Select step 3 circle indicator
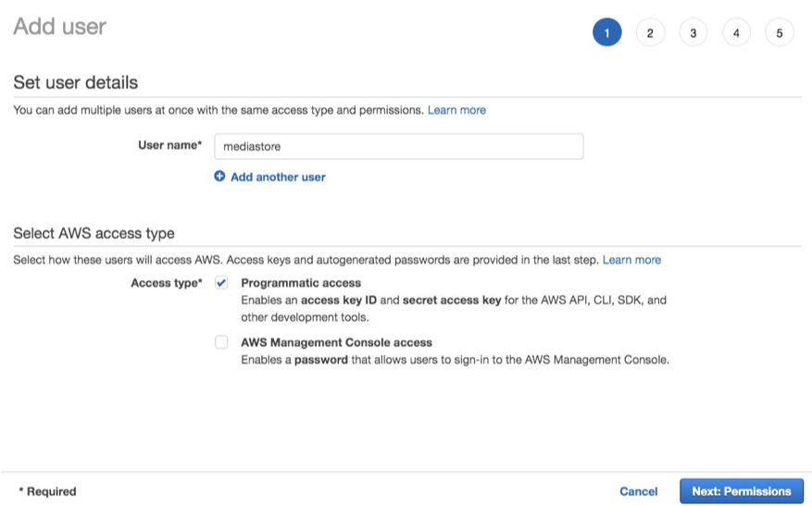 coord(693,33)
